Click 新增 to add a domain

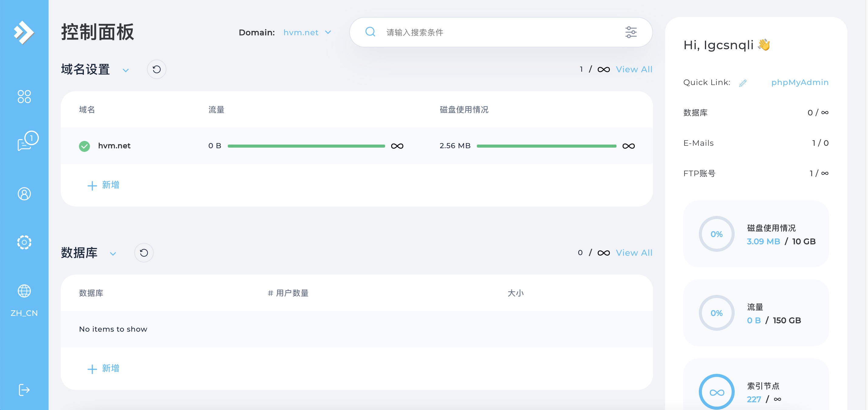coord(104,185)
